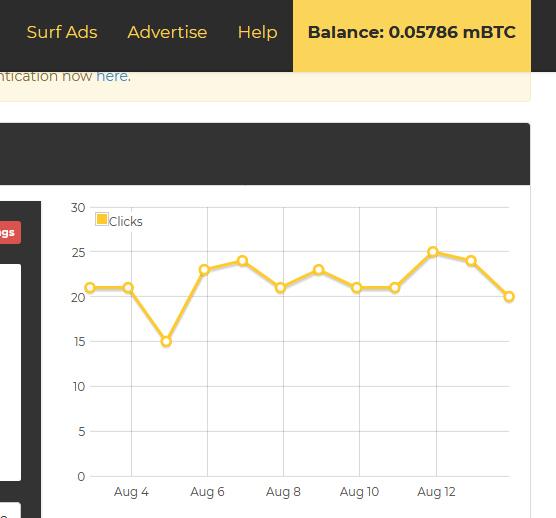Click the yellow Clicks legend swatch
The image size is (556, 518).
tap(102, 219)
